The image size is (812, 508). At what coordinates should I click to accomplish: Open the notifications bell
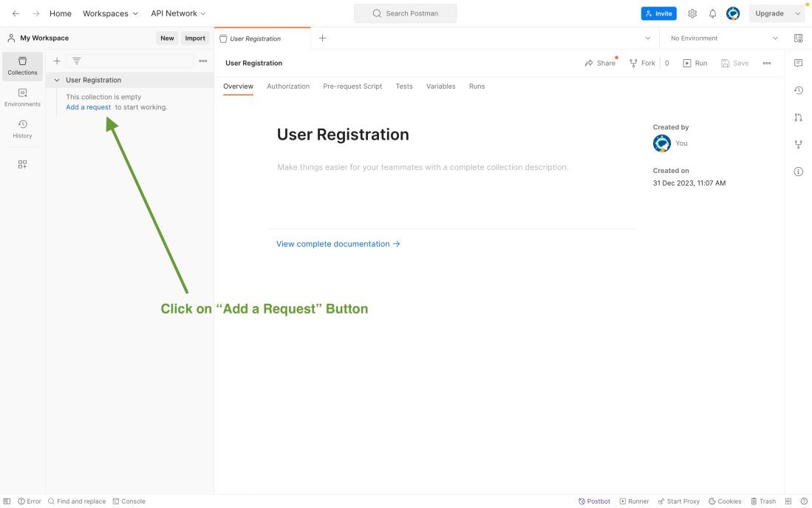pos(712,13)
